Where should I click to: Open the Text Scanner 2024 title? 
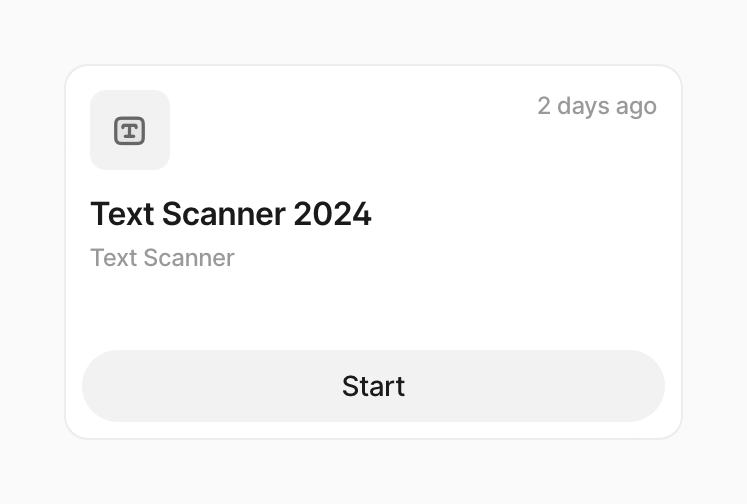(231, 214)
